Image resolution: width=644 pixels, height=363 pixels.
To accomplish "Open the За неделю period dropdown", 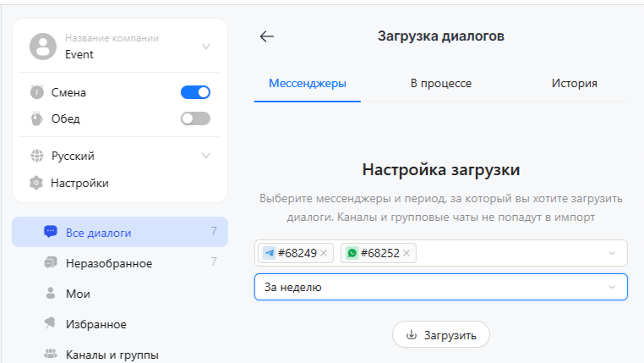I will coord(440,287).
